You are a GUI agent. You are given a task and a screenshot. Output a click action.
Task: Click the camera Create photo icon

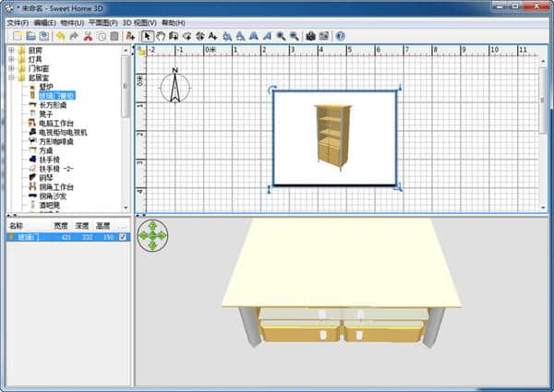point(310,35)
